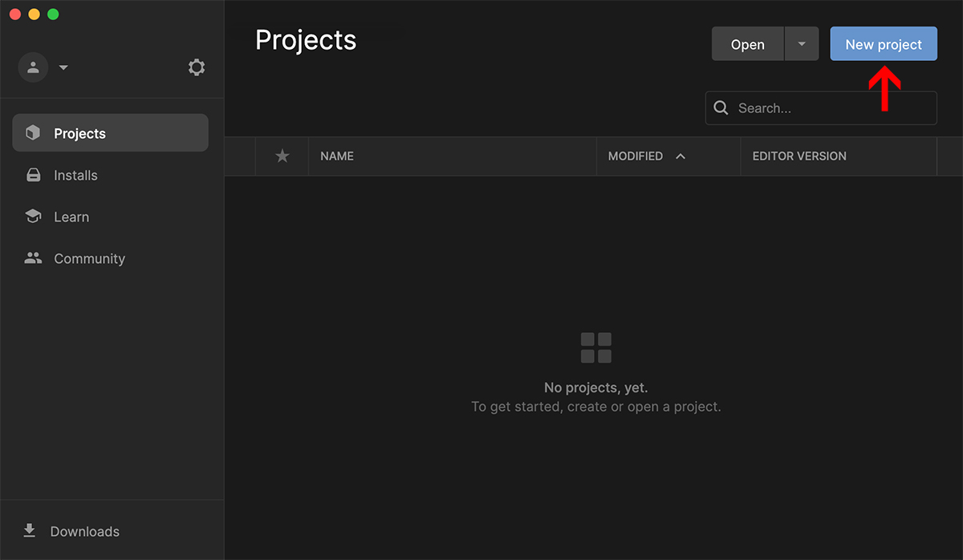Click the user account avatar icon

pos(33,67)
